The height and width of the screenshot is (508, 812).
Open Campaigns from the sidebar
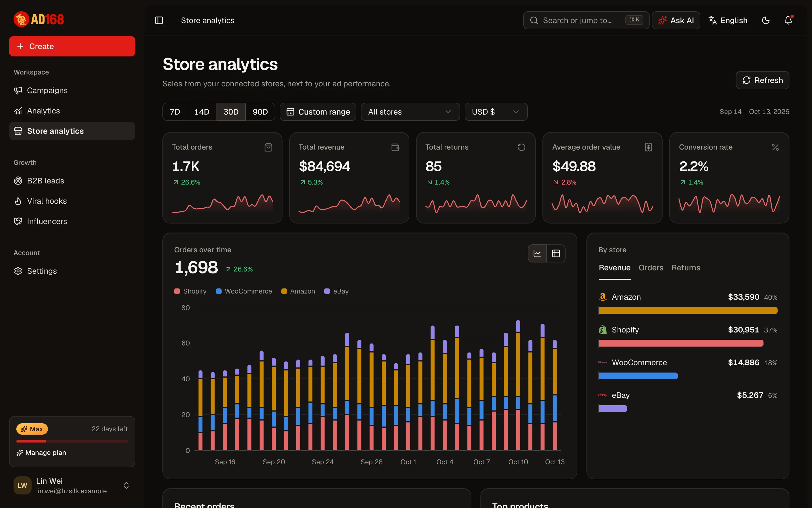coord(72,90)
